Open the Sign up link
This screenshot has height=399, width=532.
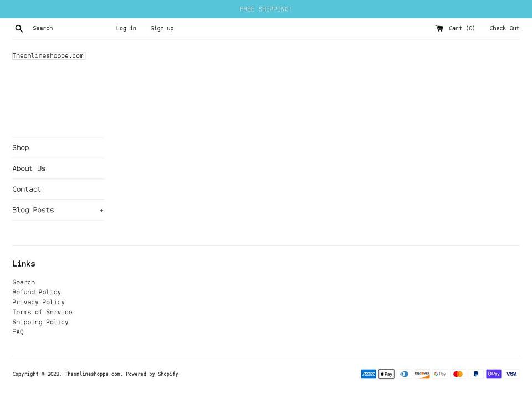pyautogui.click(x=162, y=28)
